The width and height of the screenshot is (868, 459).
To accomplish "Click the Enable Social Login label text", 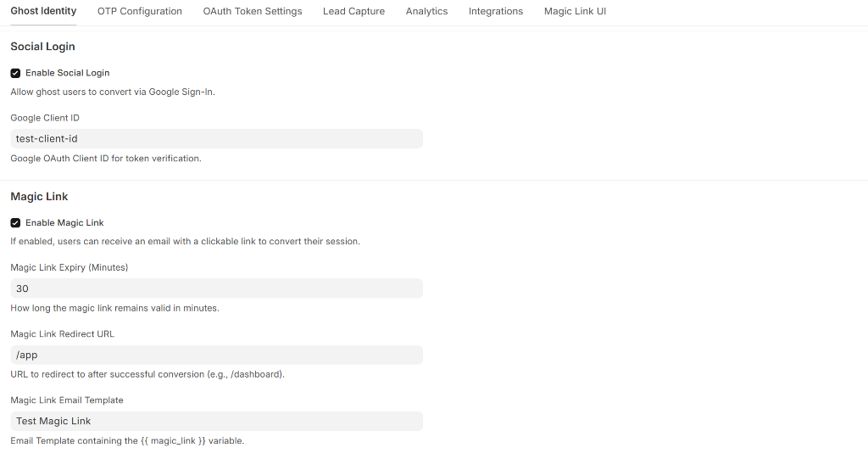I will coord(68,73).
